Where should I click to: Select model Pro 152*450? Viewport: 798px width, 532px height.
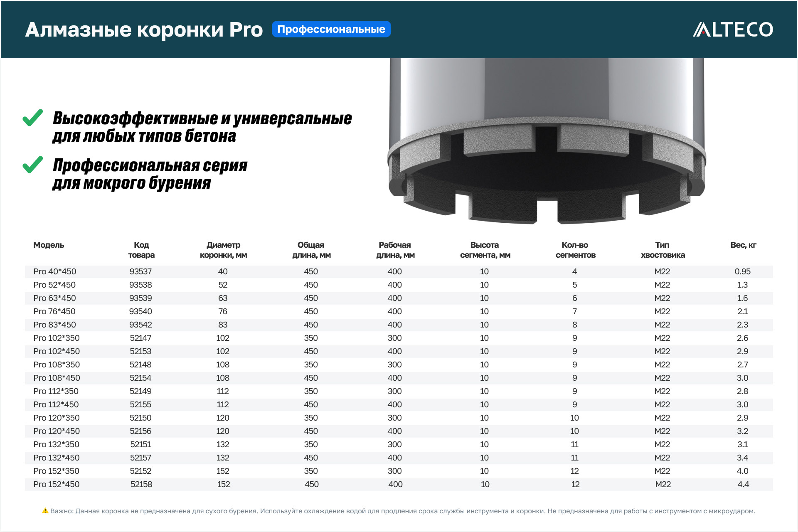click(x=56, y=484)
